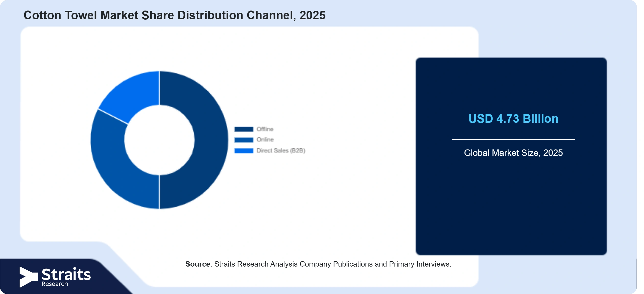Click the Source attribution line
Screen dimensions: 644x294
tap(318, 264)
